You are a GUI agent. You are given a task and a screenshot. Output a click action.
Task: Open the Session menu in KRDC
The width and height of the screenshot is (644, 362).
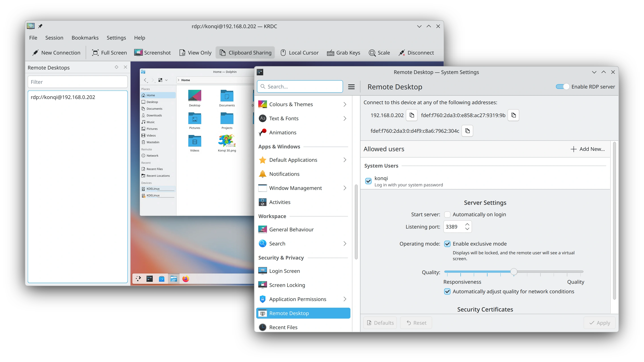54,38
